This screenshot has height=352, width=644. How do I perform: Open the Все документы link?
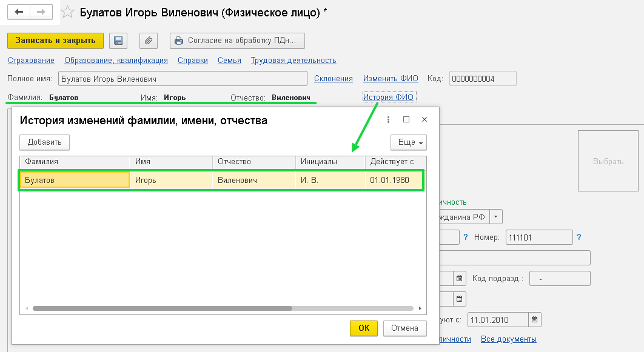[x=508, y=339]
